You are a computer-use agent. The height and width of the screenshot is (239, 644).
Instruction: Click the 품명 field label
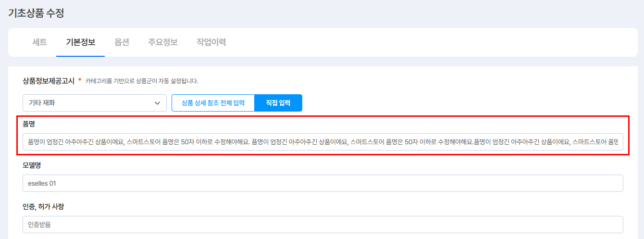coord(29,124)
